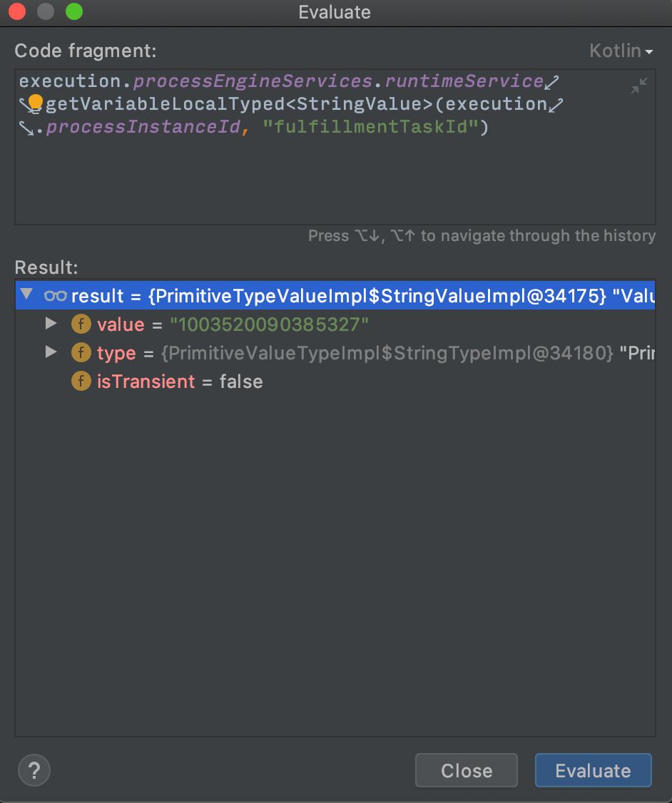Click the collapse editor arrows icon

tap(638, 86)
